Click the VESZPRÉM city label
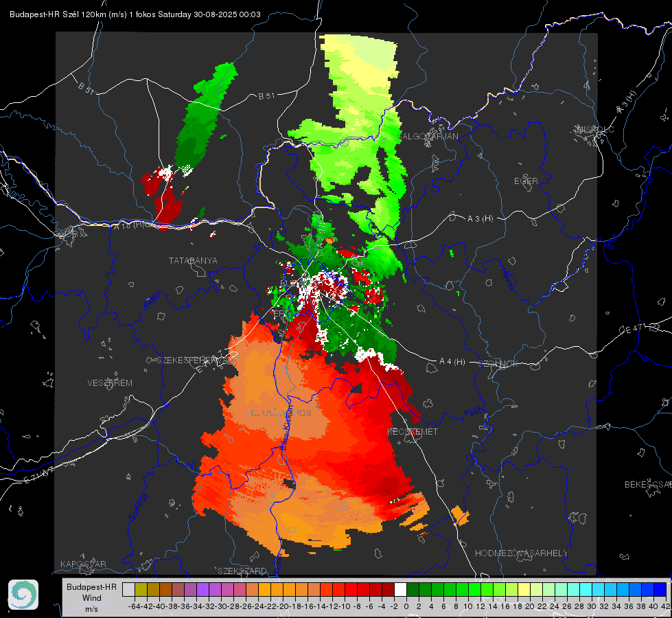This screenshot has width=672, height=618. click(110, 383)
